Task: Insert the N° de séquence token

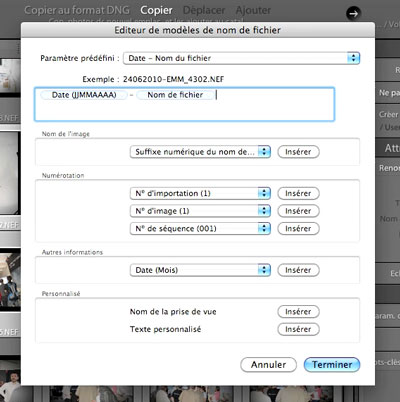Action: (x=298, y=229)
